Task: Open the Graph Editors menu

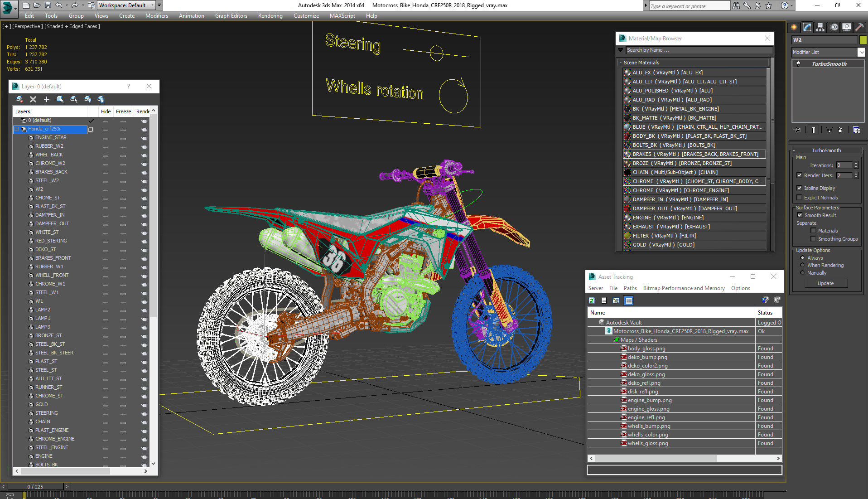Action: pyautogui.click(x=231, y=16)
